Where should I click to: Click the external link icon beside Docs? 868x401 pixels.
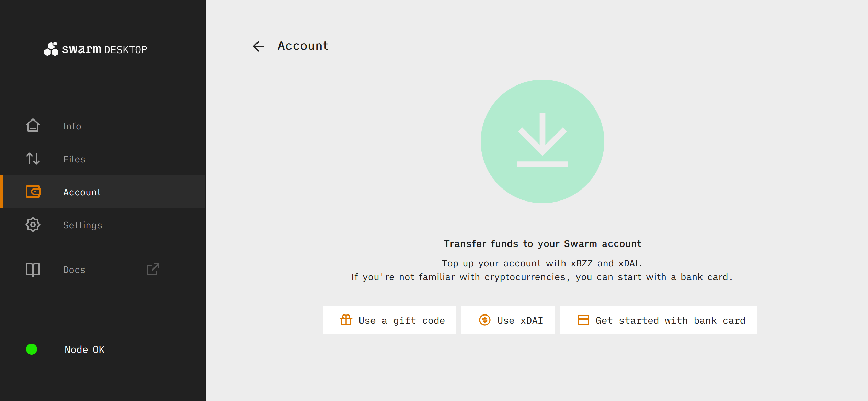pos(153,270)
